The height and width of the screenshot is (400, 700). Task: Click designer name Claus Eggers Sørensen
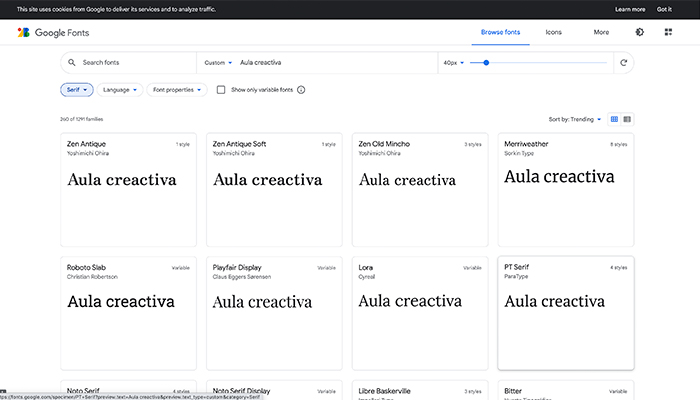point(242,277)
